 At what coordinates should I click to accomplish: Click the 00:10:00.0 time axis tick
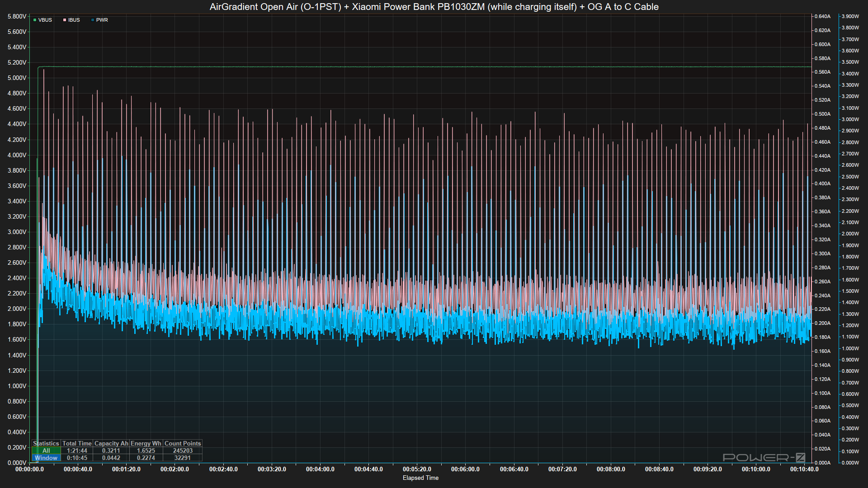click(756, 469)
